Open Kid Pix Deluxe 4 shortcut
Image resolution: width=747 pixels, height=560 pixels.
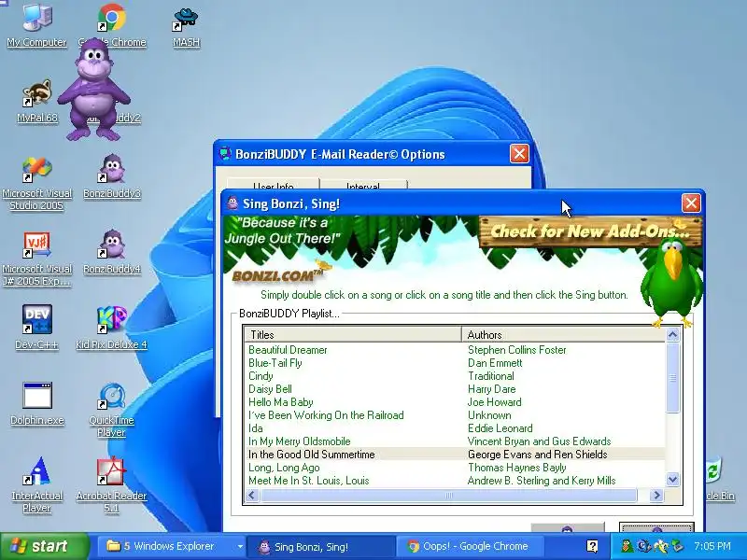click(111, 327)
